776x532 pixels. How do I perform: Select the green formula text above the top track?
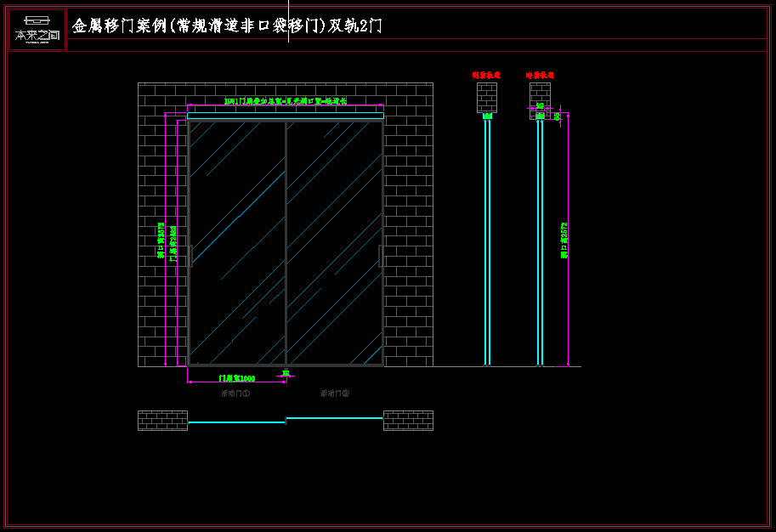pyautogui.click(x=285, y=102)
